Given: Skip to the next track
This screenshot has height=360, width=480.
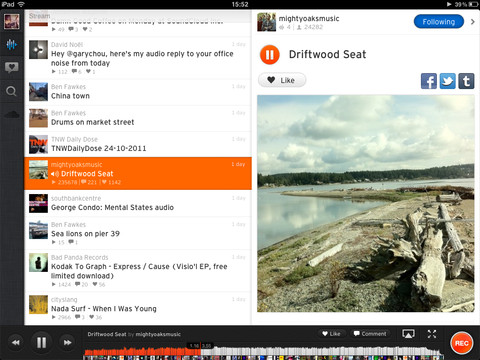Looking at the screenshot, I should click(x=68, y=342).
